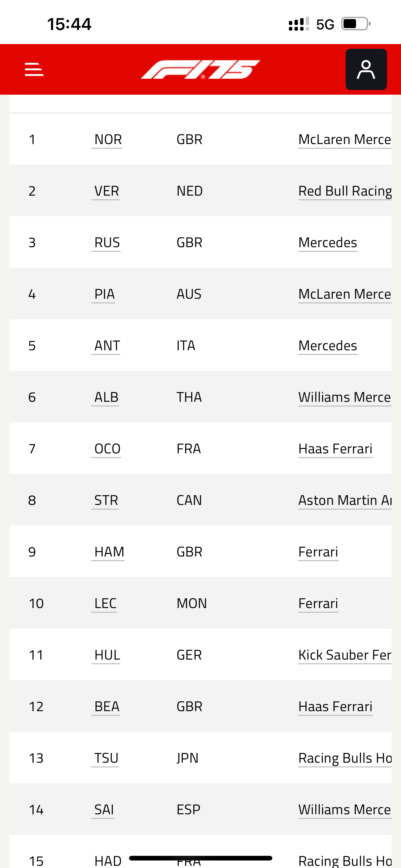Open NOR driver link
Viewport: 401px width, 868px height.
point(107,139)
